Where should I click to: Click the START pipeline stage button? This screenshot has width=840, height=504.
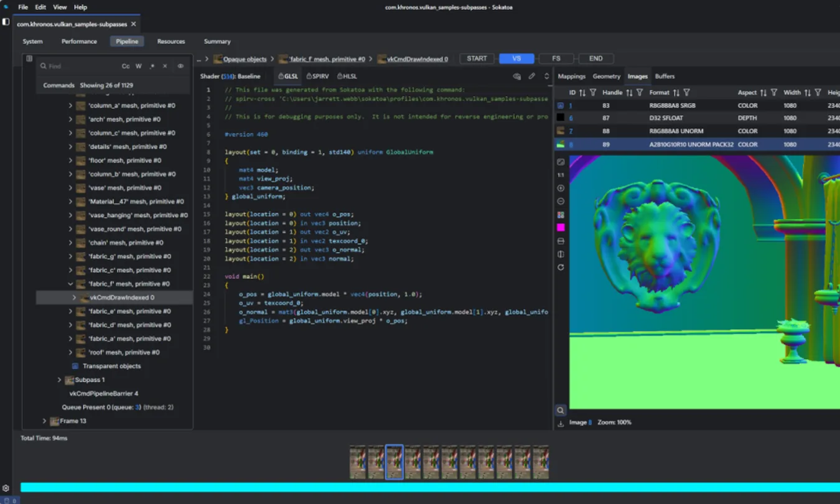coord(477,58)
